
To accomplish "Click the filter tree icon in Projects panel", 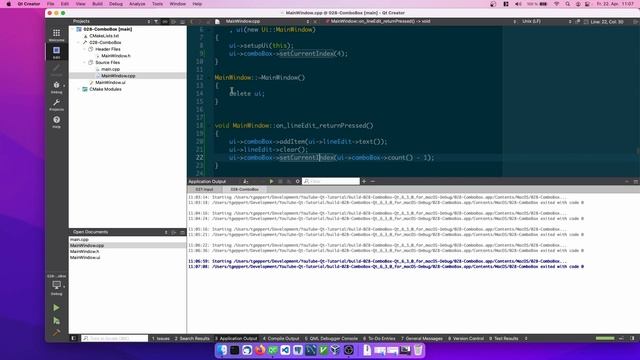I will [156, 21].
